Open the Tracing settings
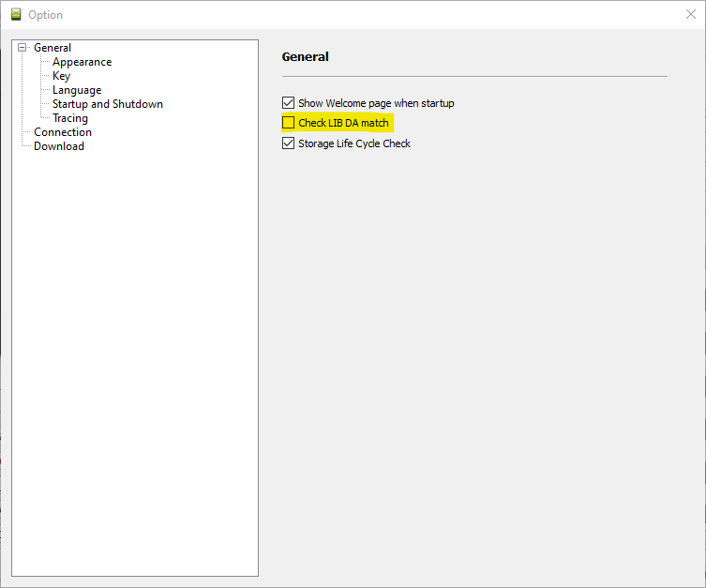The image size is (706, 588). pos(70,118)
